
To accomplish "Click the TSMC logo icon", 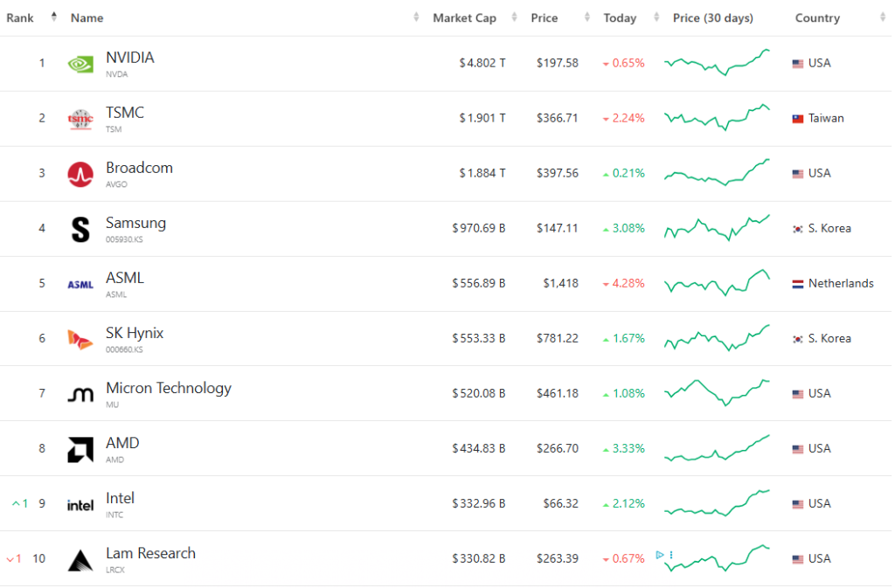I will coord(80,119).
